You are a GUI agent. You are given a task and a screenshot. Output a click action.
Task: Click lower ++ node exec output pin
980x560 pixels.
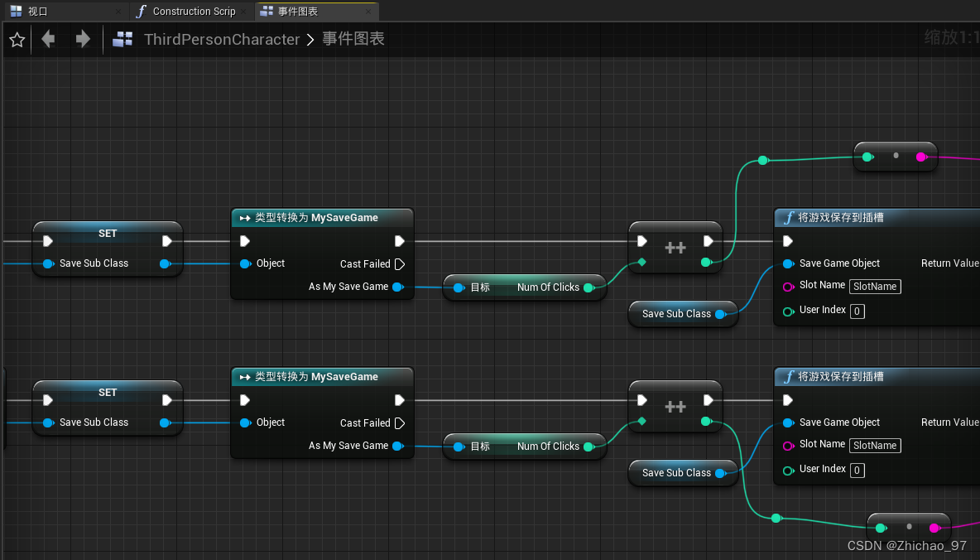point(709,400)
